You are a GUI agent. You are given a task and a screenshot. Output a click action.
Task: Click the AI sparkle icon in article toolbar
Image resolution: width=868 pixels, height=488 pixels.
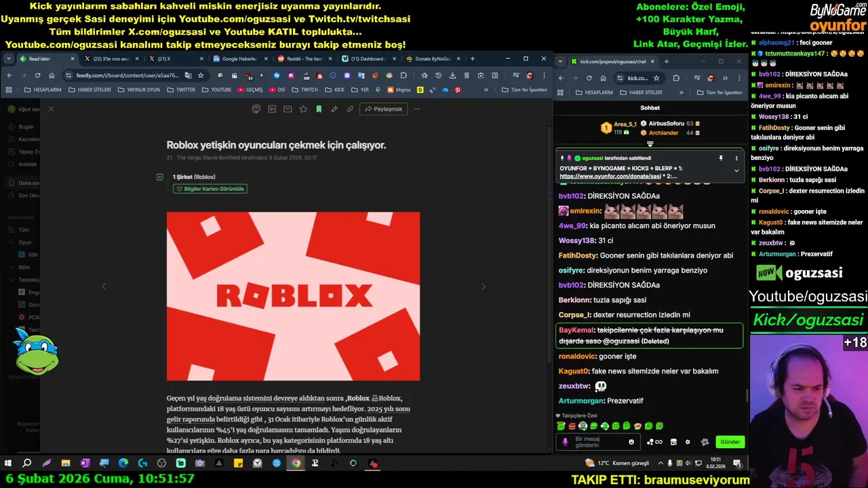(x=334, y=108)
